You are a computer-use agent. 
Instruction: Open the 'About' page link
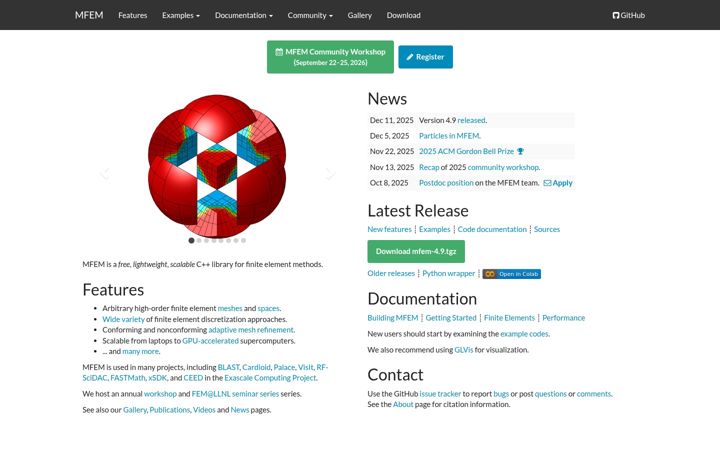(403, 405)
